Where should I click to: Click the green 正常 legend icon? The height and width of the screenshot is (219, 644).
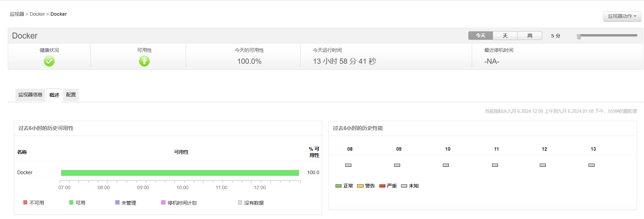coord(338,186)
